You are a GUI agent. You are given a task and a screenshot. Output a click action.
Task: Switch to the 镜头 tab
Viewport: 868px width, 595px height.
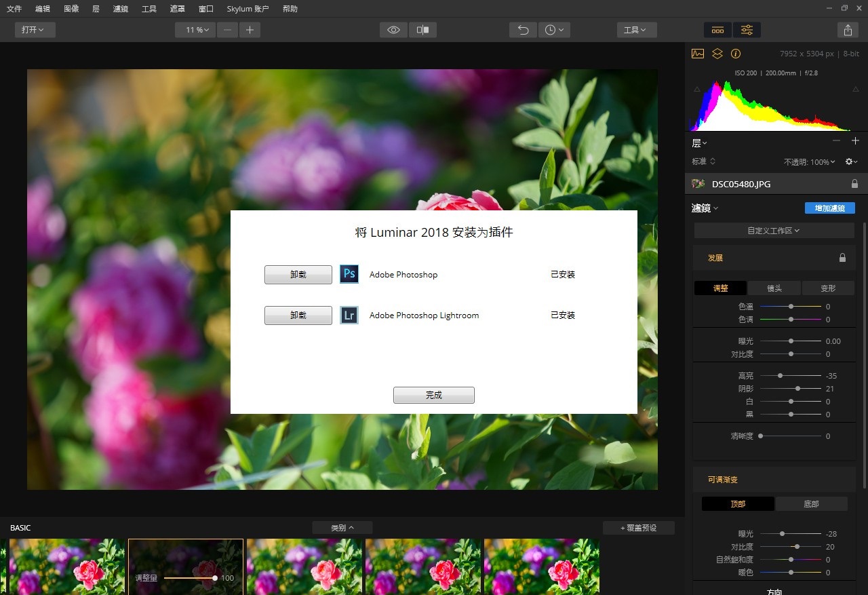[774, 288]
